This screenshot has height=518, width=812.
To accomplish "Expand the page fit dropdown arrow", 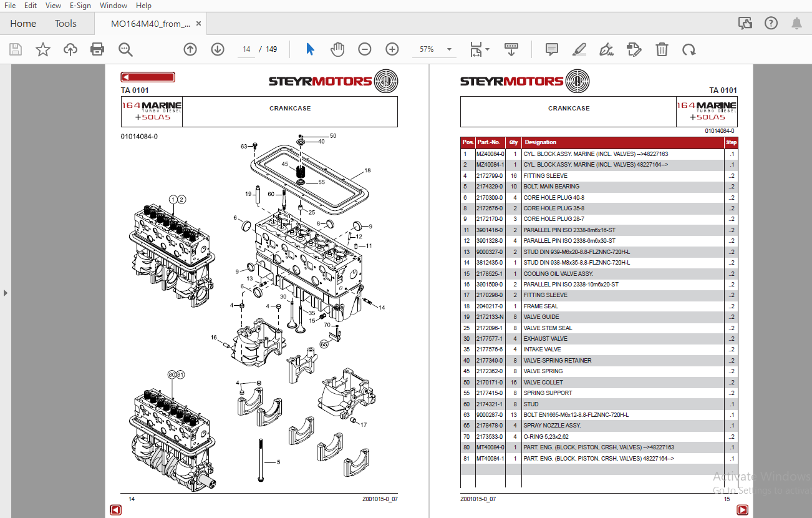I will coord(488,49).
